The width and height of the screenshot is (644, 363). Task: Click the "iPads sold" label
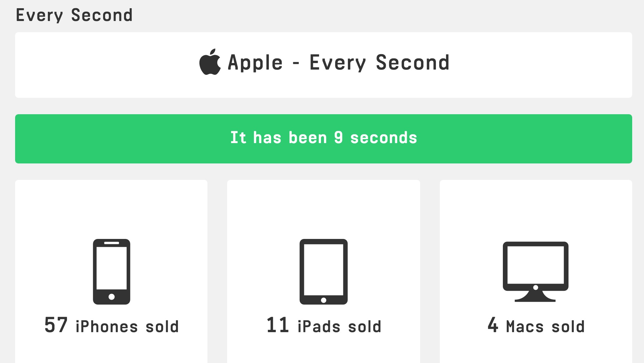click(339, 327)
